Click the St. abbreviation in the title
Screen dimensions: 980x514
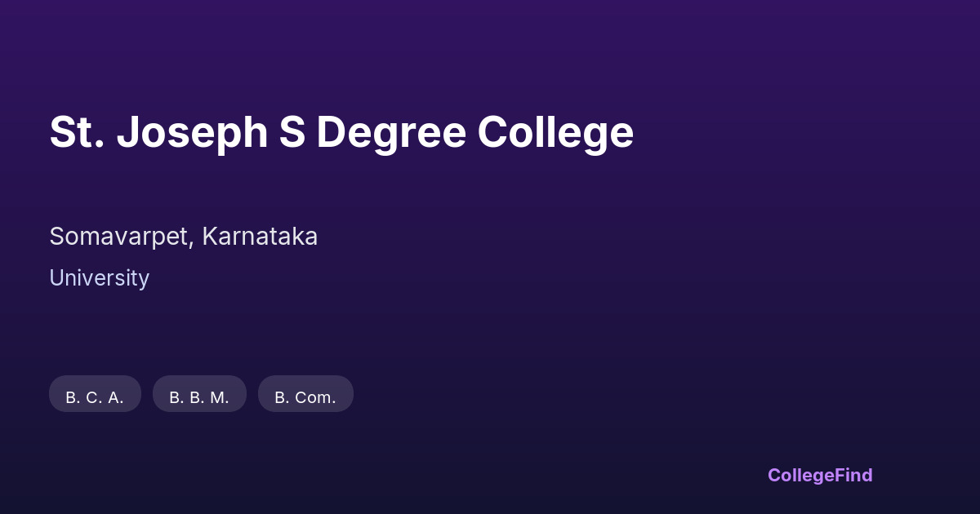[77, 132]
